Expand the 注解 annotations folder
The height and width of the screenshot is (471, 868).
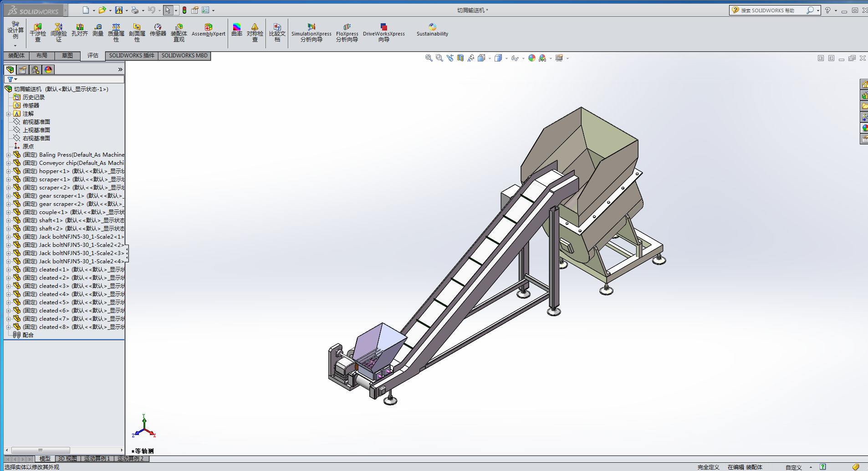coord(8,114)
